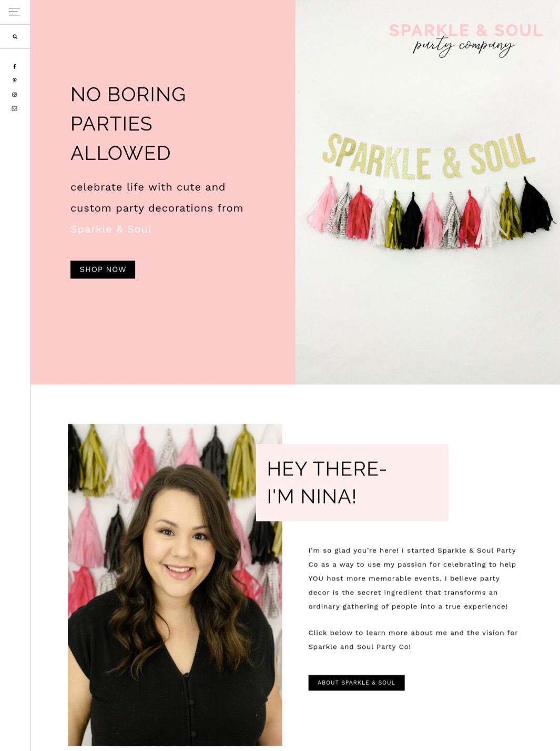Image resolution: width=560 pixels, height=751 pixels.
Task: Click the email envelope icon
Action: pos(15,109)
